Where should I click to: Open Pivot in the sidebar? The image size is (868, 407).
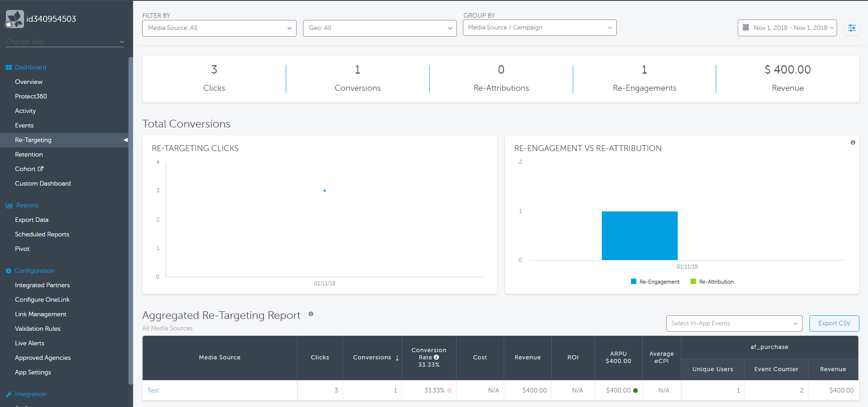pyautogui.click(x=22, y=249)
